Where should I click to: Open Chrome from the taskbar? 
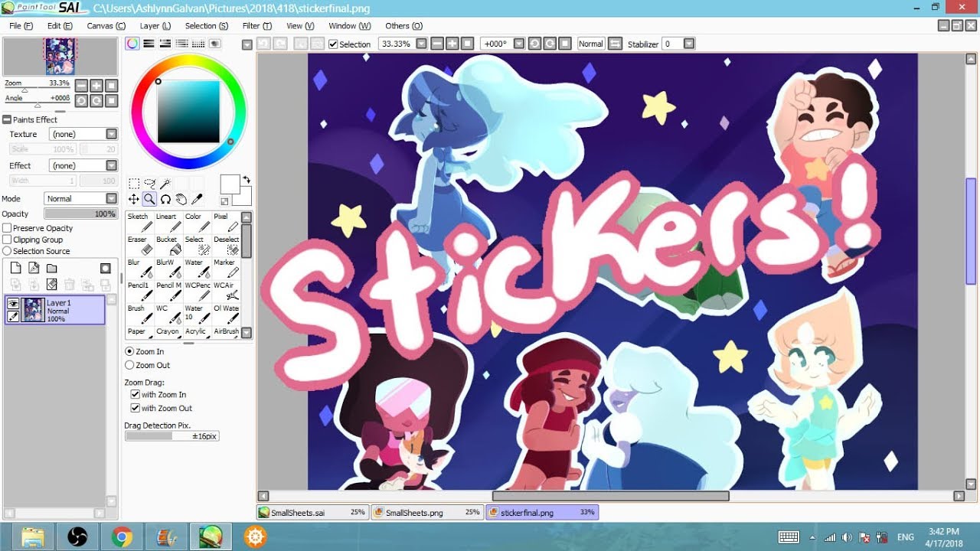tap(121, 537)
